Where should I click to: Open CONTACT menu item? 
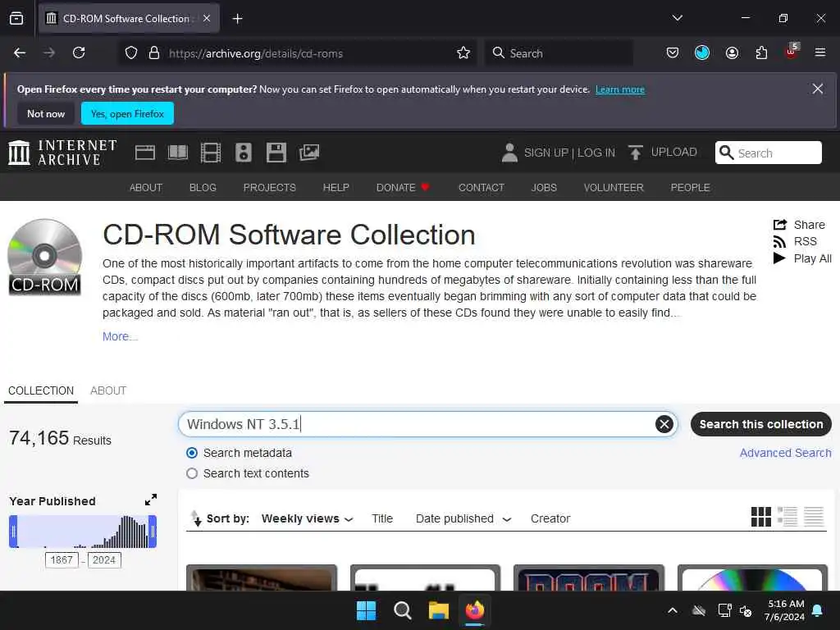pyautogui.click(x=481, y=188)
